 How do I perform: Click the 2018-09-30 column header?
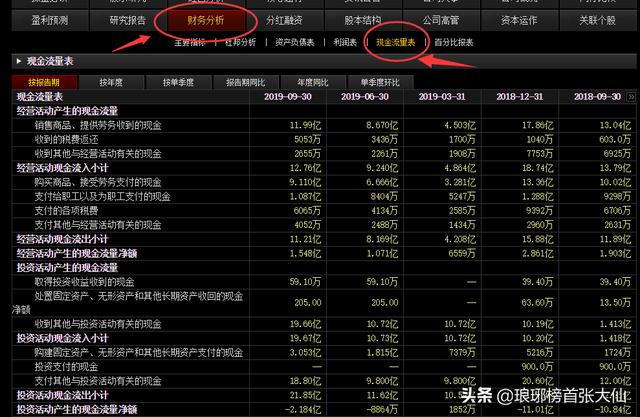click(597, 97)
